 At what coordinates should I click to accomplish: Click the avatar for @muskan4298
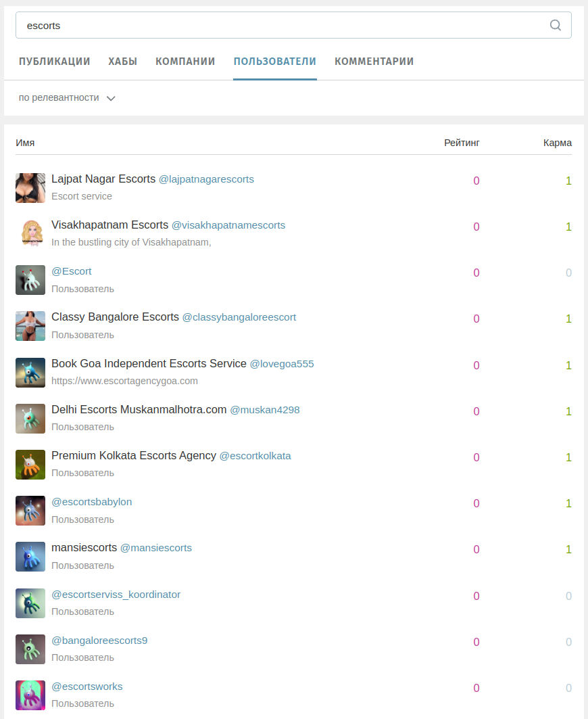tap(30, 419)
